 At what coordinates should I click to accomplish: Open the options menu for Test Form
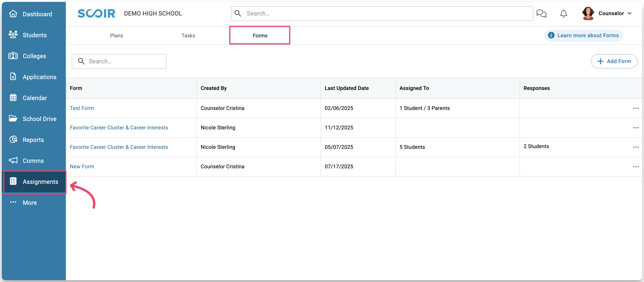point(636,108)
